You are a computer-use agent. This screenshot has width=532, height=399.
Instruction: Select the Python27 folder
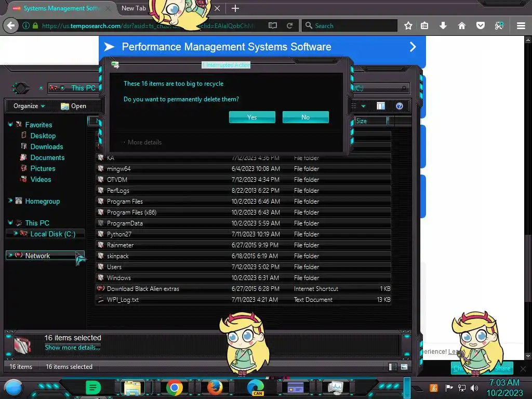[x=243, y=234]
